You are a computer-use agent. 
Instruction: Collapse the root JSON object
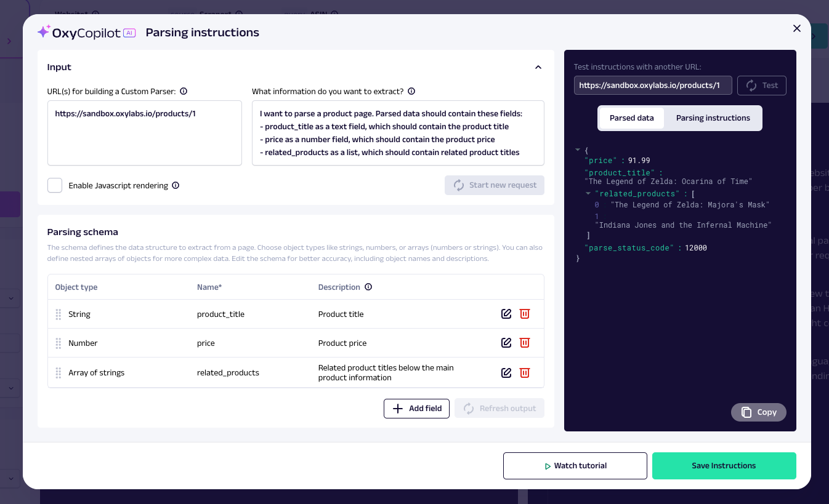577,150
